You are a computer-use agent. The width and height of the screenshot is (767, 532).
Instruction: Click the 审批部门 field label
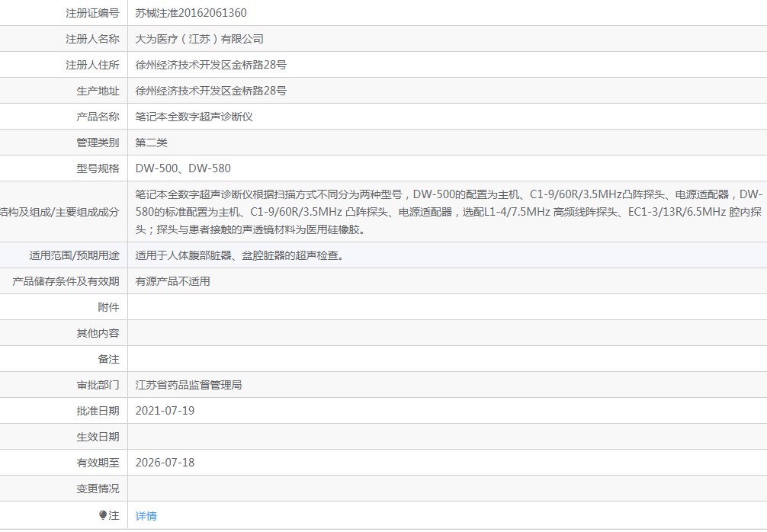[98, 385]
